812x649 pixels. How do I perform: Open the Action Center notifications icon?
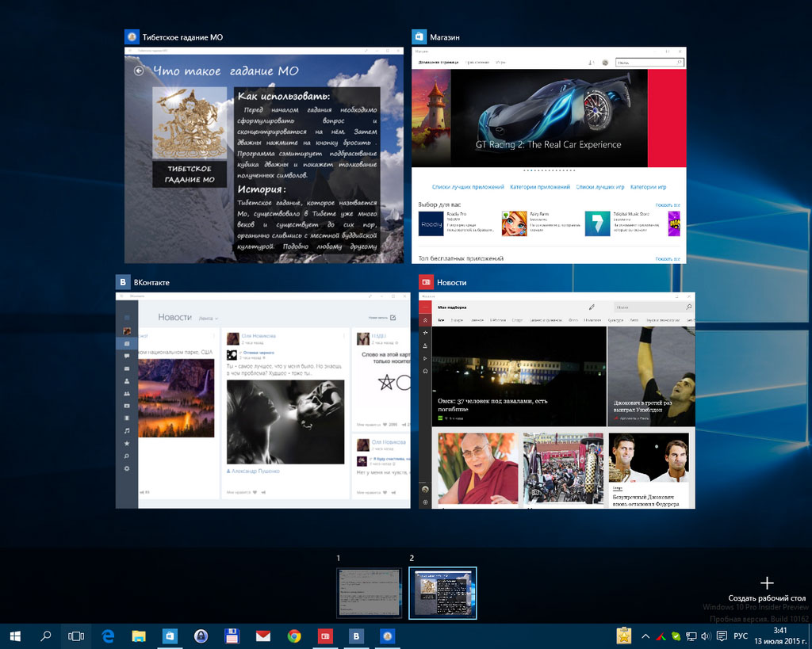click(722, 636)
